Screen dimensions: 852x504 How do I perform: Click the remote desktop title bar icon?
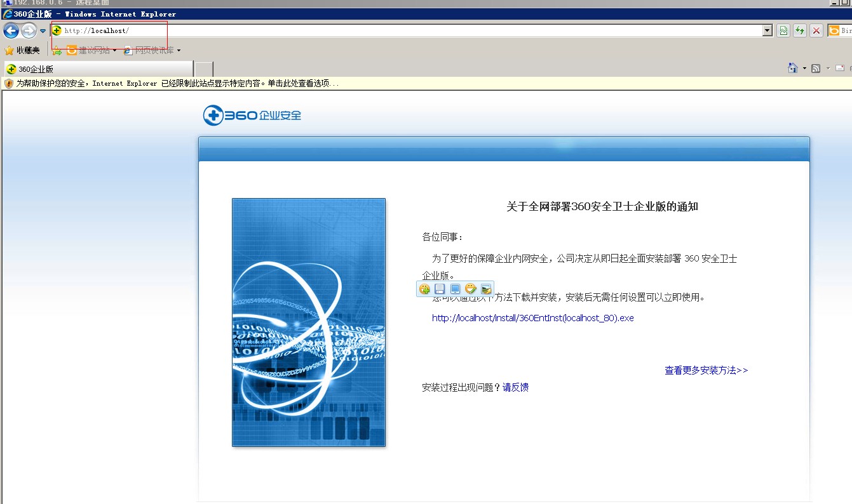pos(6,3)
